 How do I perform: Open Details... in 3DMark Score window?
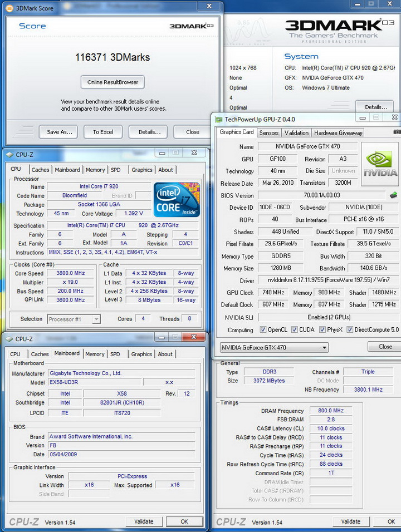click(148, 132)
